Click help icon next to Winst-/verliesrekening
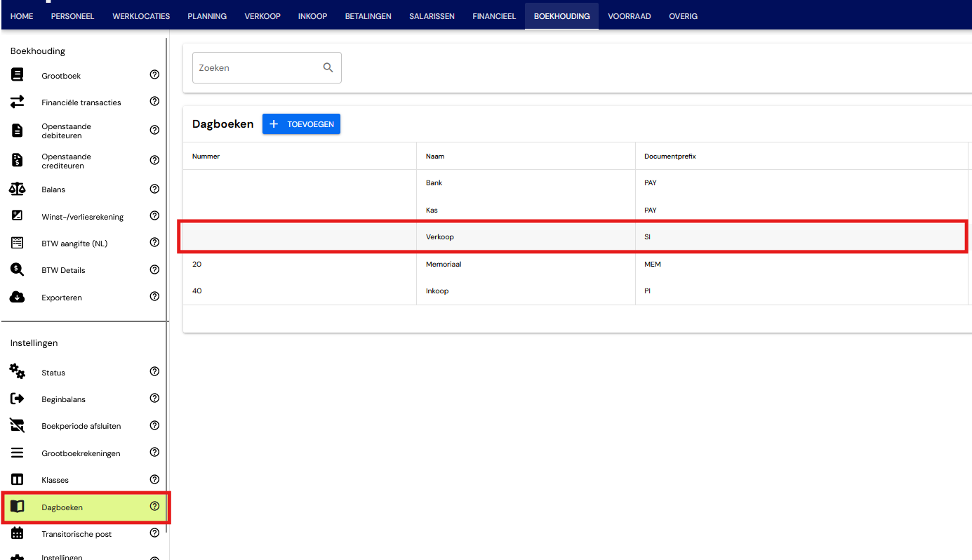972x560 pixels. pyautogui.click(x=155, y=216)
